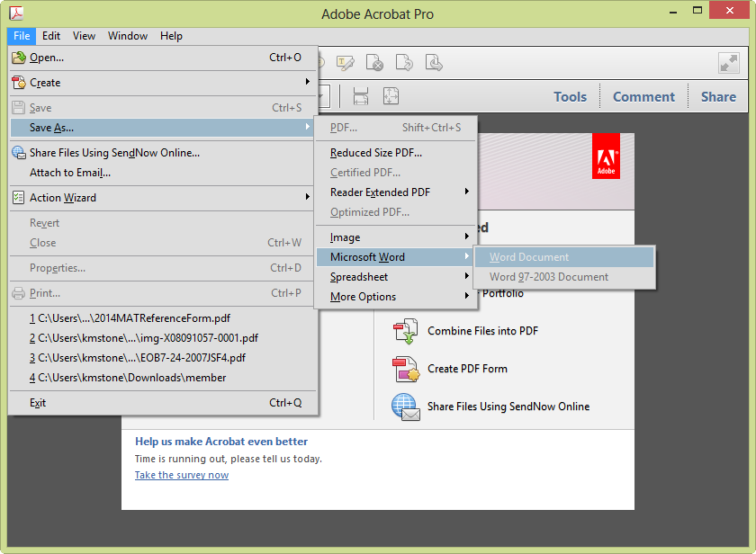756x554 pixels.
Task: Expand the Spreadsheet submenu arrow
Action: tap(467, 275)
